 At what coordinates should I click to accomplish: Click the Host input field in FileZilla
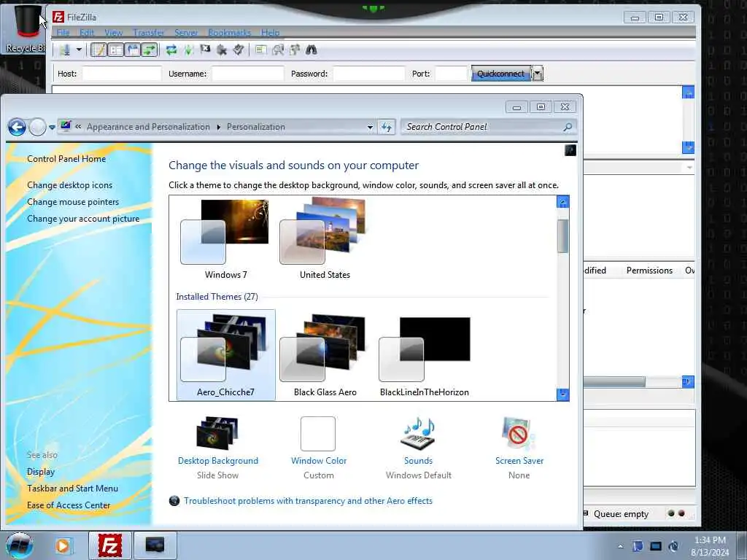click(122, 74)
